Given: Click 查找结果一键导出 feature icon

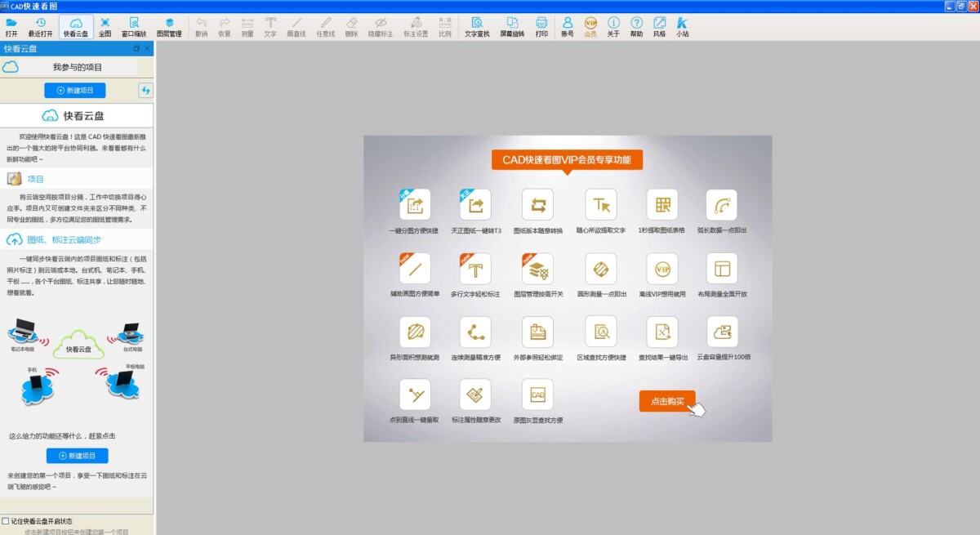Looking at the screenshot, I should coord(662,332).
